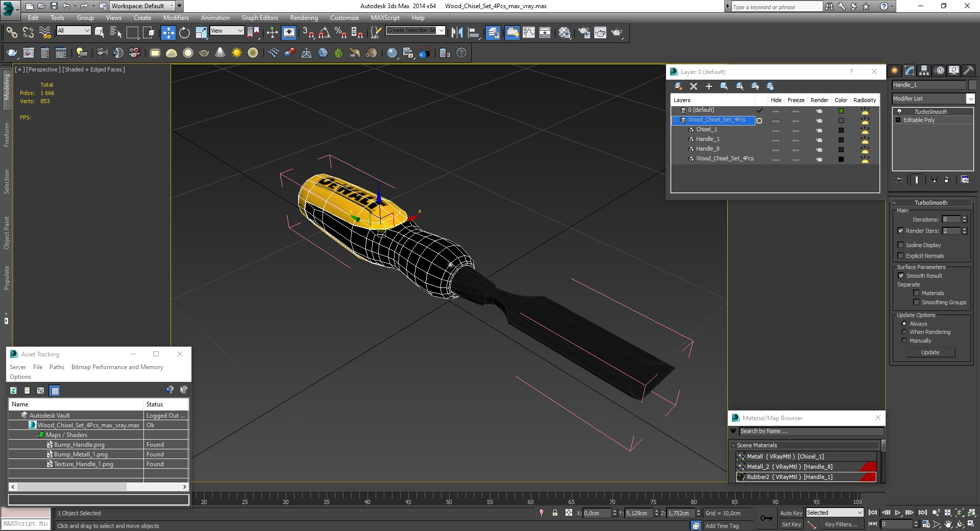The image size is (980, 531).
Task: Collapse Wood_Chisel_Set_4Pcs layer tree
Action: 675,120
